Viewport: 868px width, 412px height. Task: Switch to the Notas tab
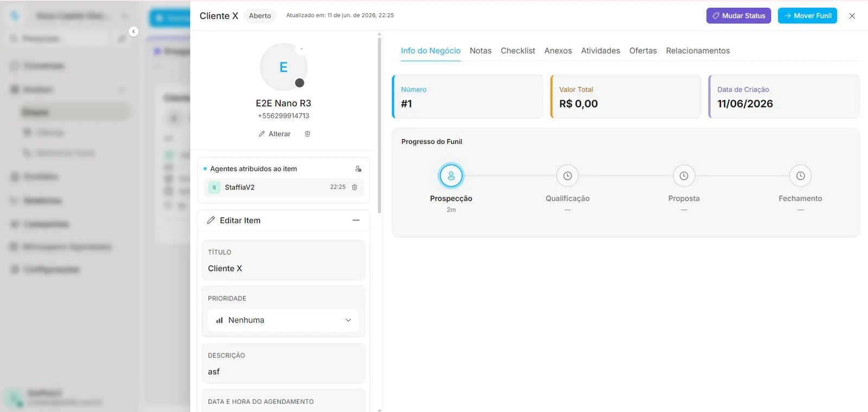[481, 50]
